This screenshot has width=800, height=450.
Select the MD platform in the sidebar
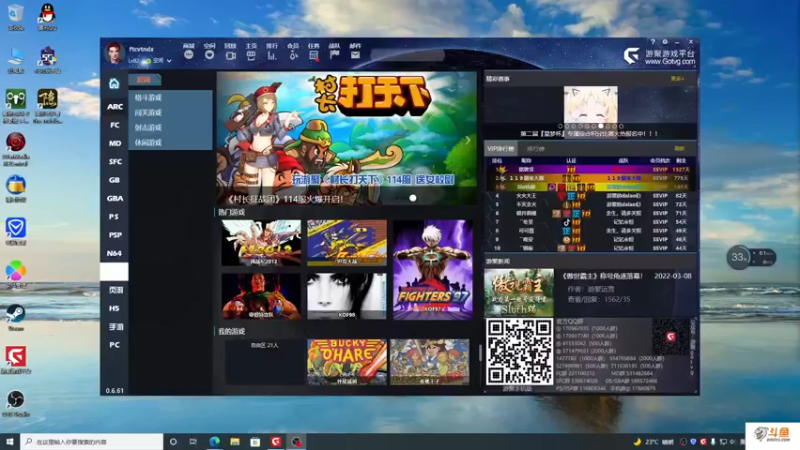tap(114, 143)
